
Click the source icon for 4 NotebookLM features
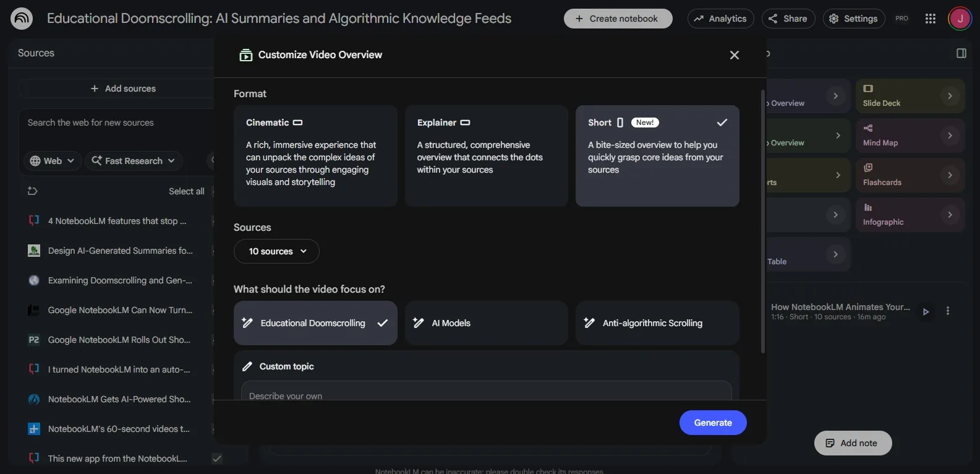(x=34, y=221)
